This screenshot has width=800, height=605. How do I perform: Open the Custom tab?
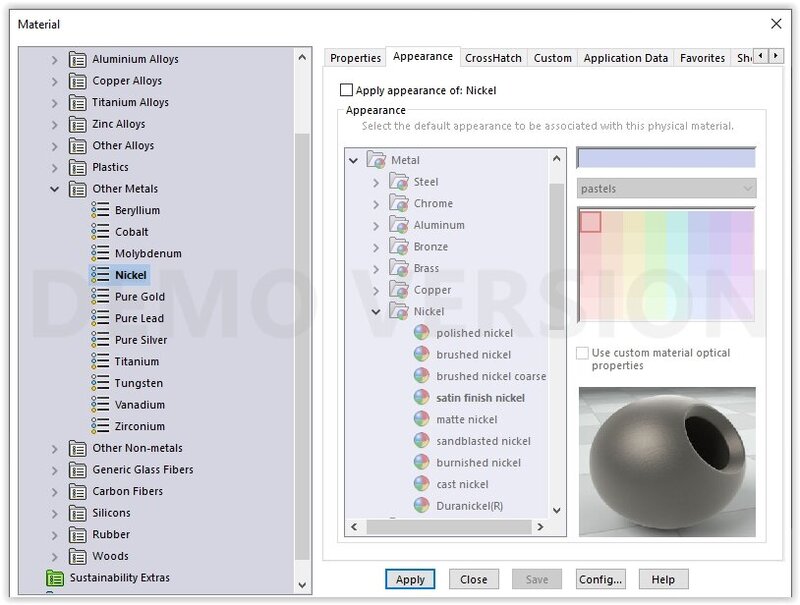(553, 58)
